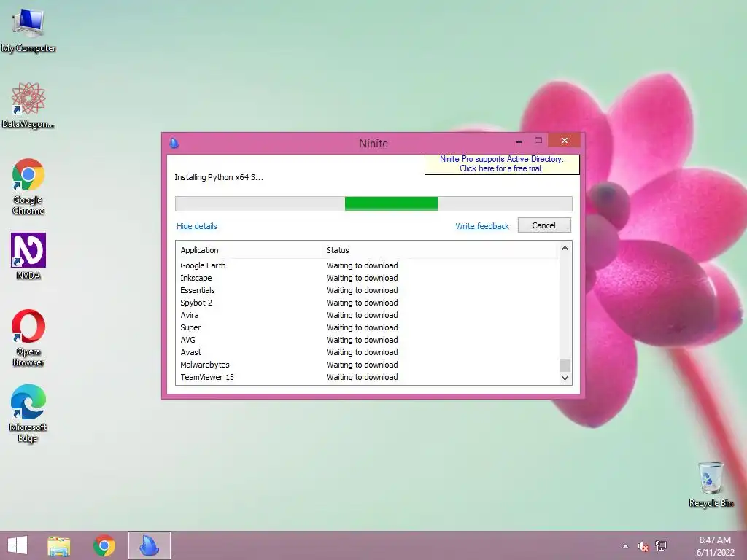Click the Ninite Pro free trial banner
This screenshot has width=747, height=560.
[502, 164]
